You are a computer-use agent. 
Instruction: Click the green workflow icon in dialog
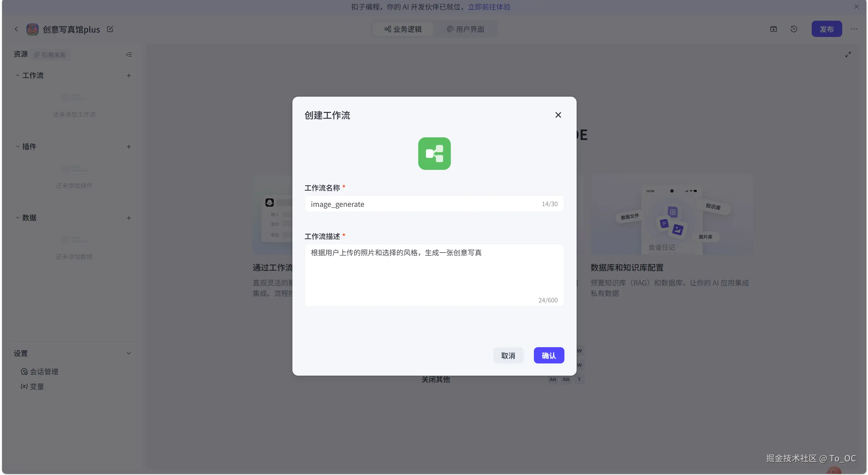434,154
